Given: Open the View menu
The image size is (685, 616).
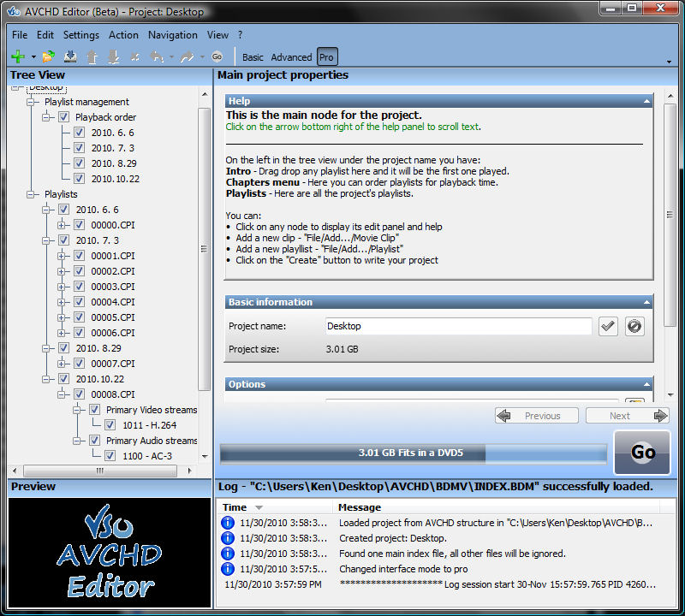Looking at the screenshot, I should pyautogui.click(x=217, y=35).
